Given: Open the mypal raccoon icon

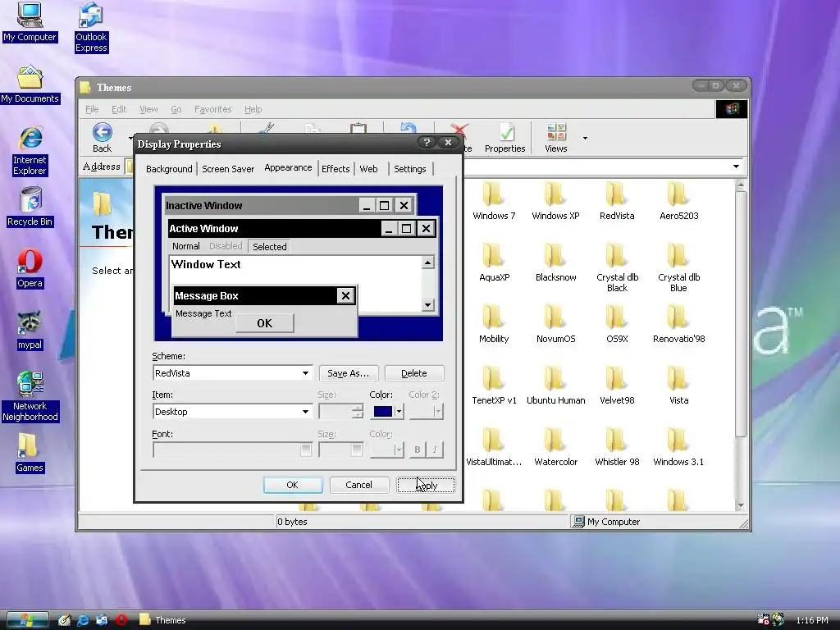Looking at the screenshot, I should click(x=30, y=331).
